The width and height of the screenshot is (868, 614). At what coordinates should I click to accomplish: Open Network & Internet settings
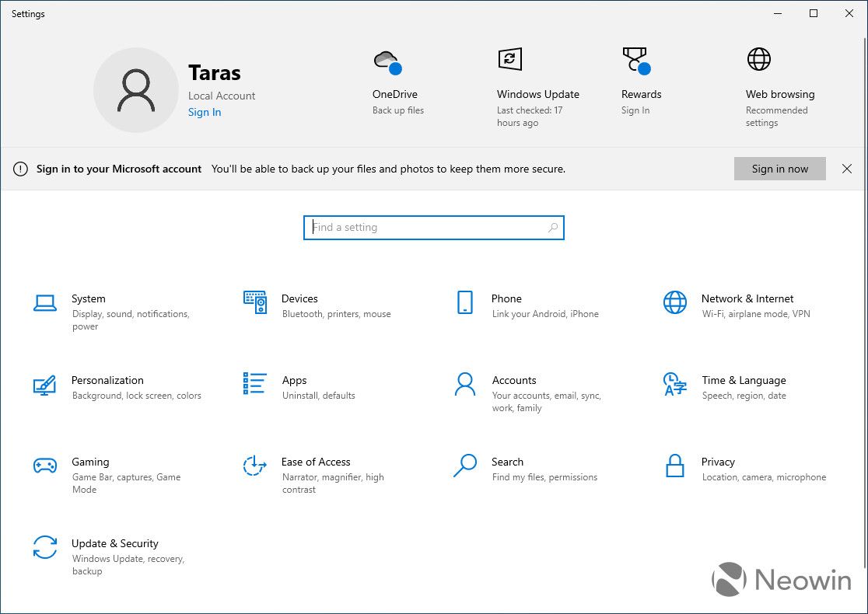[x=747, y=298]
